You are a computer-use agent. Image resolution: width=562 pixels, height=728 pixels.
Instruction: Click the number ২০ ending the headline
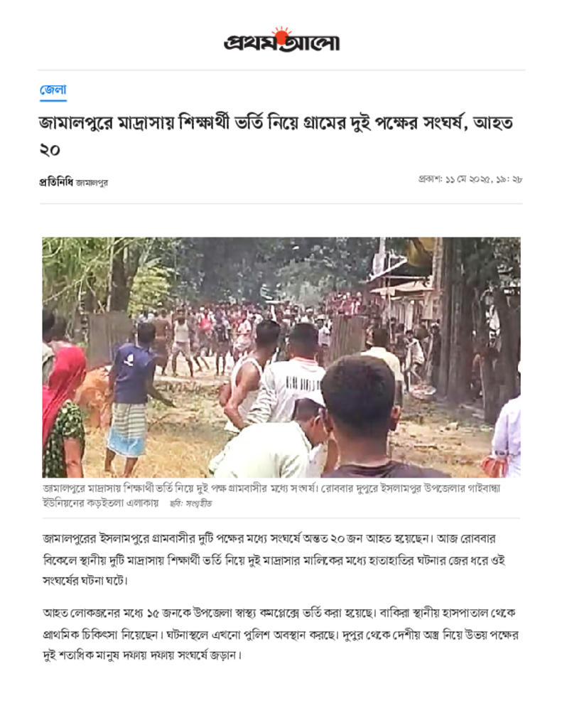click(x=50, y=149)
